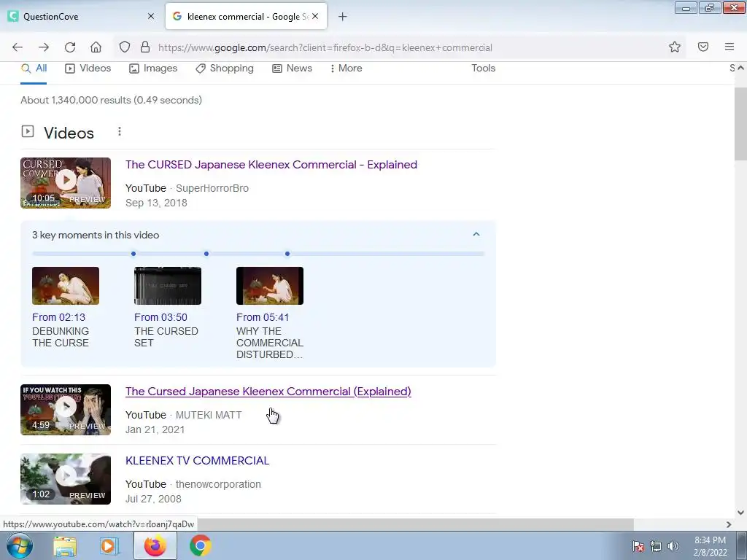This screenshot has height=560, width=747.
Task: Play the MUTEKI MATT video thumbnail
Action: point(66,410)
